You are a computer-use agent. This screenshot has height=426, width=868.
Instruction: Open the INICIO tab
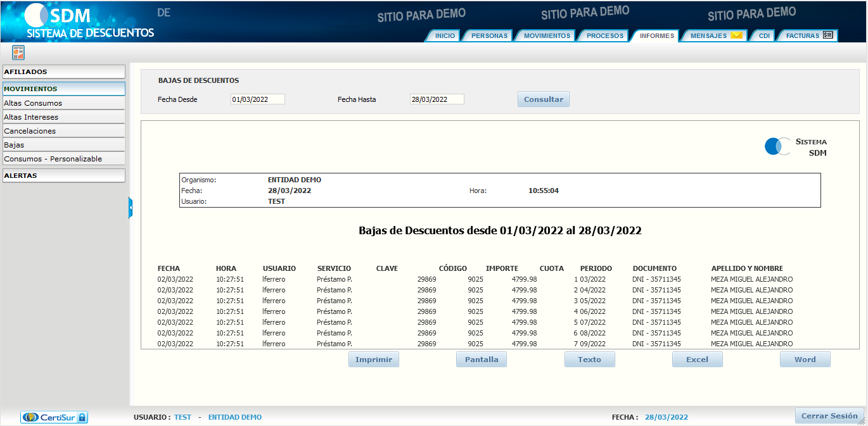(445, 36)
